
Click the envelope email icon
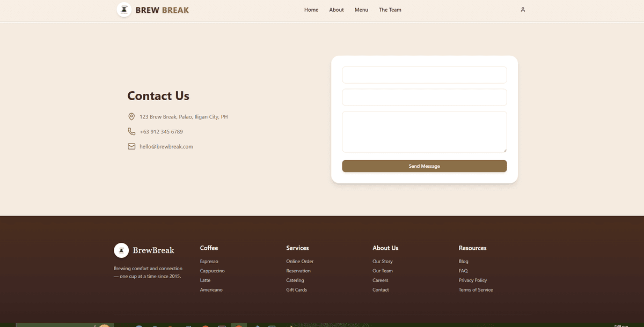(x=131, y=146)
